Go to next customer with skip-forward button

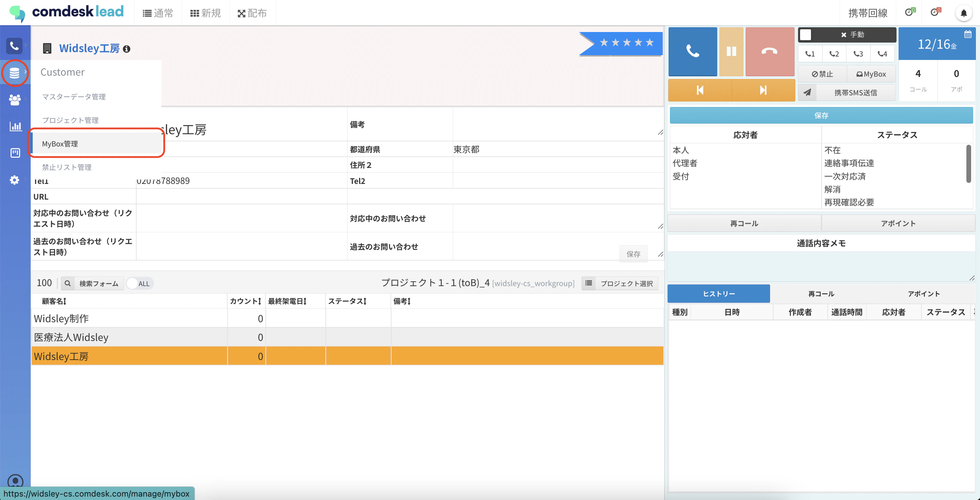click(763, 90)
